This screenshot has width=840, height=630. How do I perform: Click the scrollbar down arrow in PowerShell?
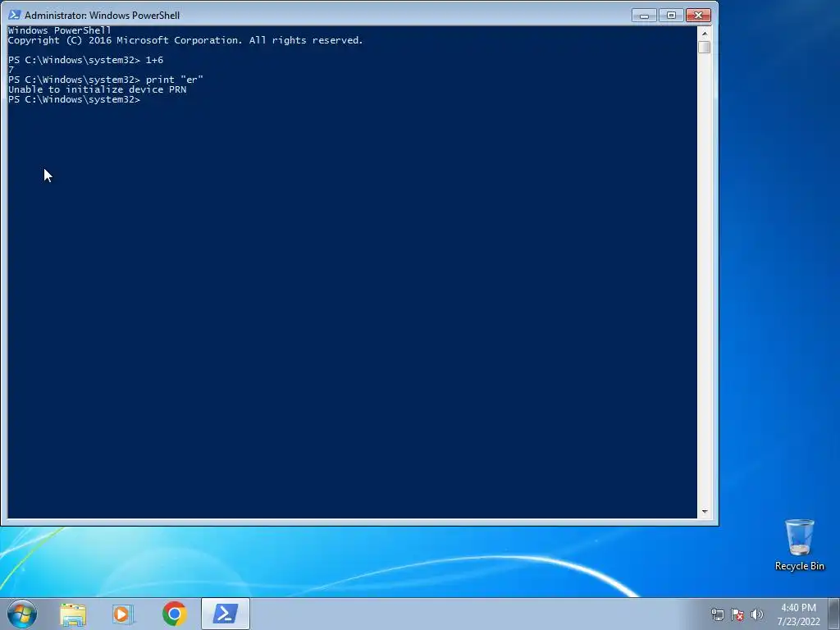point(705,512)
